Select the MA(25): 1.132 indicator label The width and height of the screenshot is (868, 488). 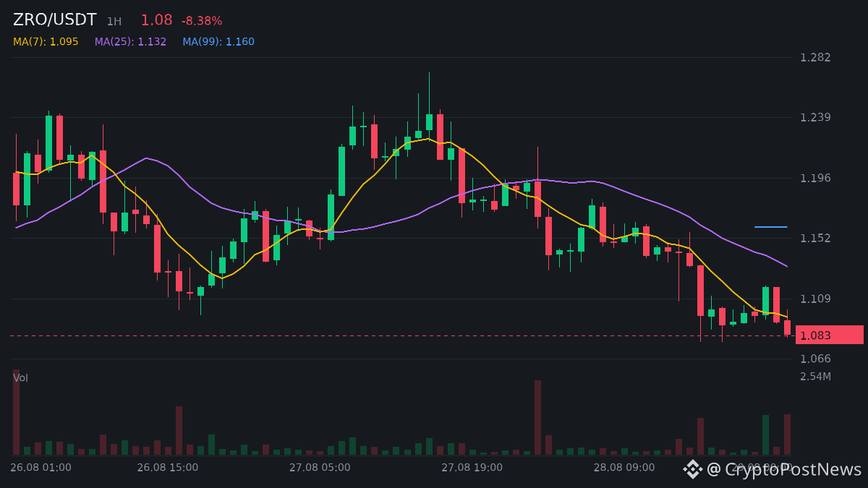(130, 42)
